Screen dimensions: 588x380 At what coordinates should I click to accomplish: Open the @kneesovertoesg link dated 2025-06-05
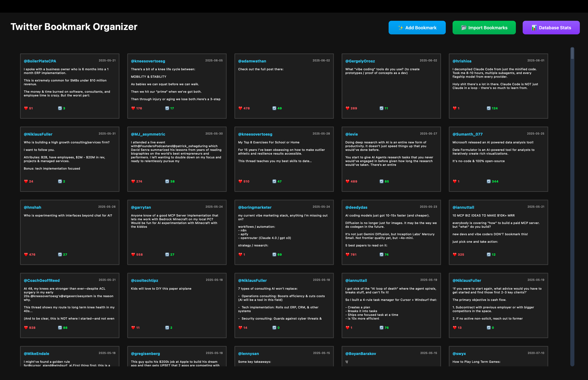point(148,61)
